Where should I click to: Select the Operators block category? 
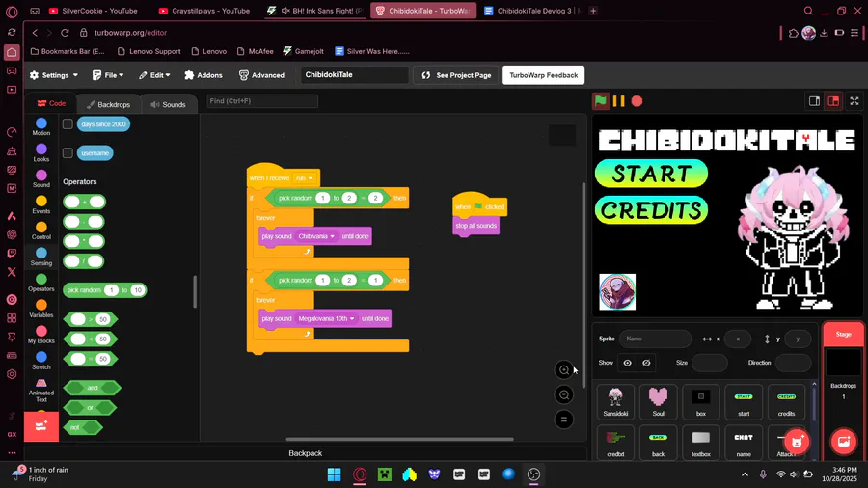coord(41,283)
